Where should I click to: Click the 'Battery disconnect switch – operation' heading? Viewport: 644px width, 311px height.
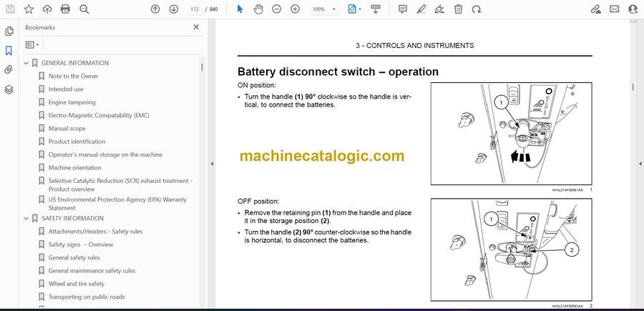(338, 71)
